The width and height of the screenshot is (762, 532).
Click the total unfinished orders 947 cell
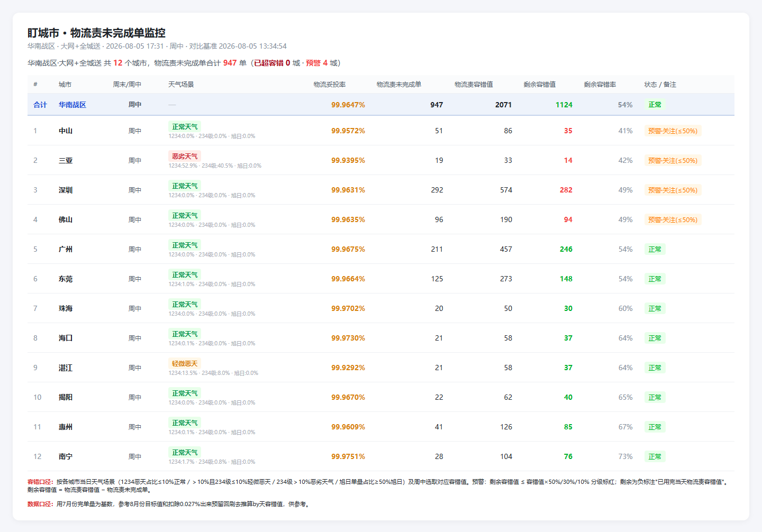437,105
